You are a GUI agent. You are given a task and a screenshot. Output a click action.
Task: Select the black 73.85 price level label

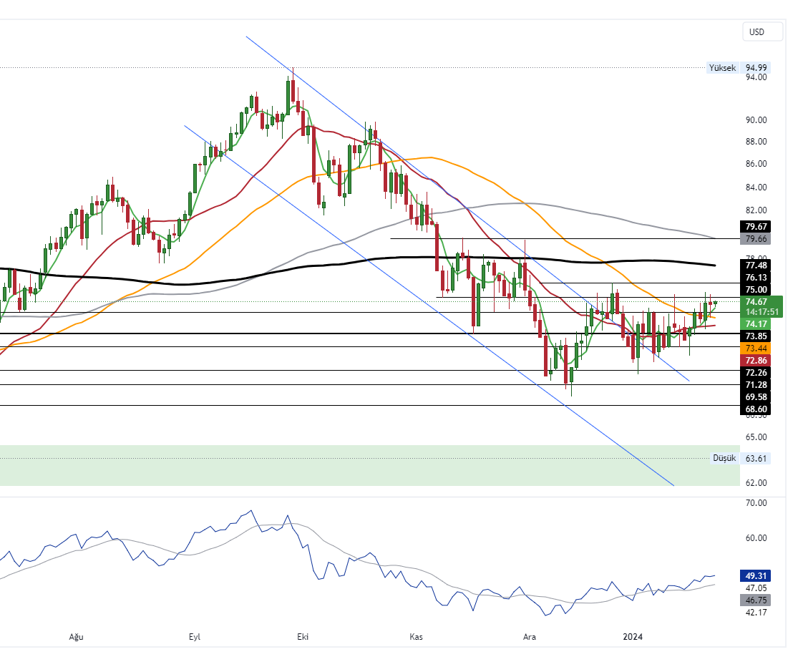[756, 336]
